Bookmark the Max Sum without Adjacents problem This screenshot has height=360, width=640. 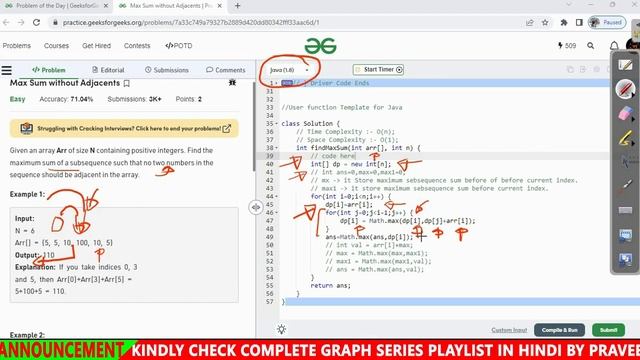[x=127, y=83]
